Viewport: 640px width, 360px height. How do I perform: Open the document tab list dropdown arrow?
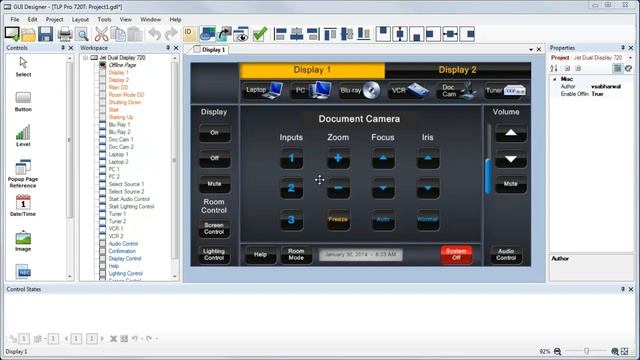531,49
